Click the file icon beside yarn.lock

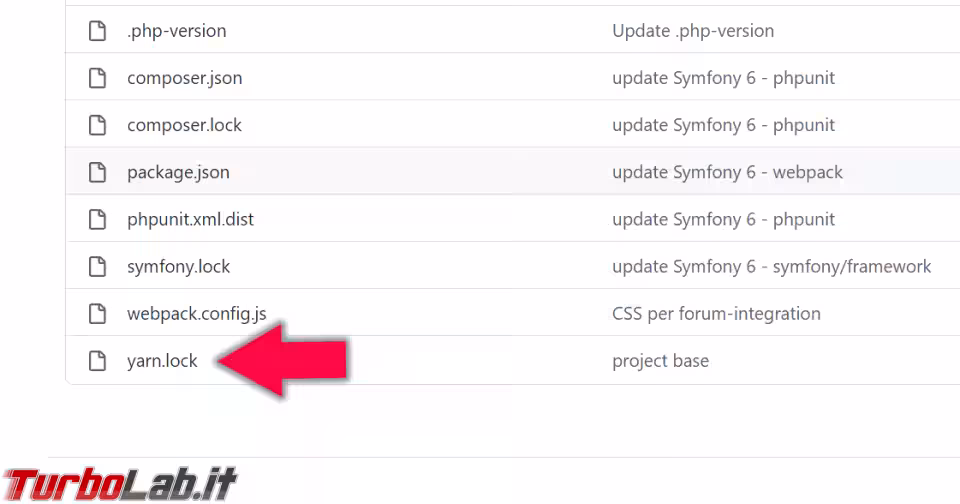(97, 361)
